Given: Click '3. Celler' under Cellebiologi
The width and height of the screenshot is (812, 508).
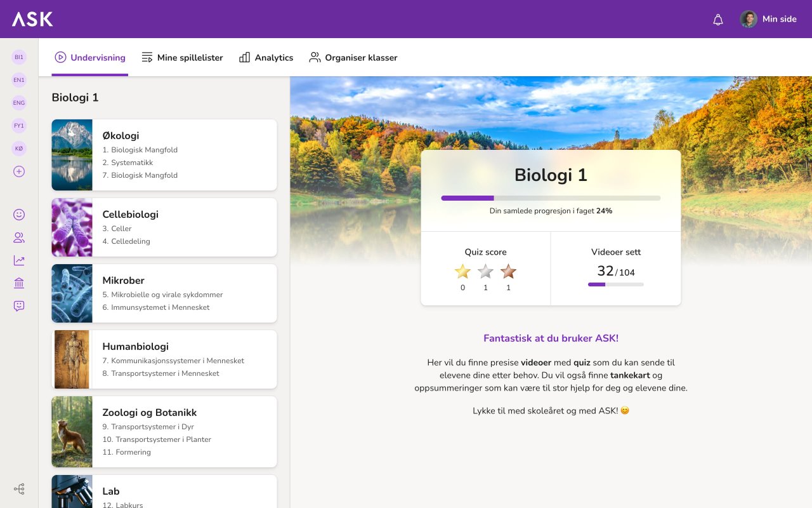Looking at the screenshot, I should (117, 229).
